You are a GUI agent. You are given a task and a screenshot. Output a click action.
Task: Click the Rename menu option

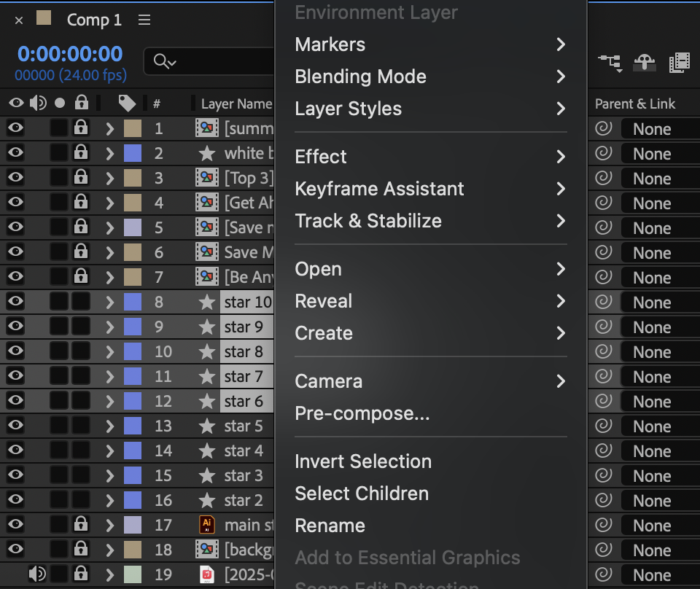coord(330,526)
